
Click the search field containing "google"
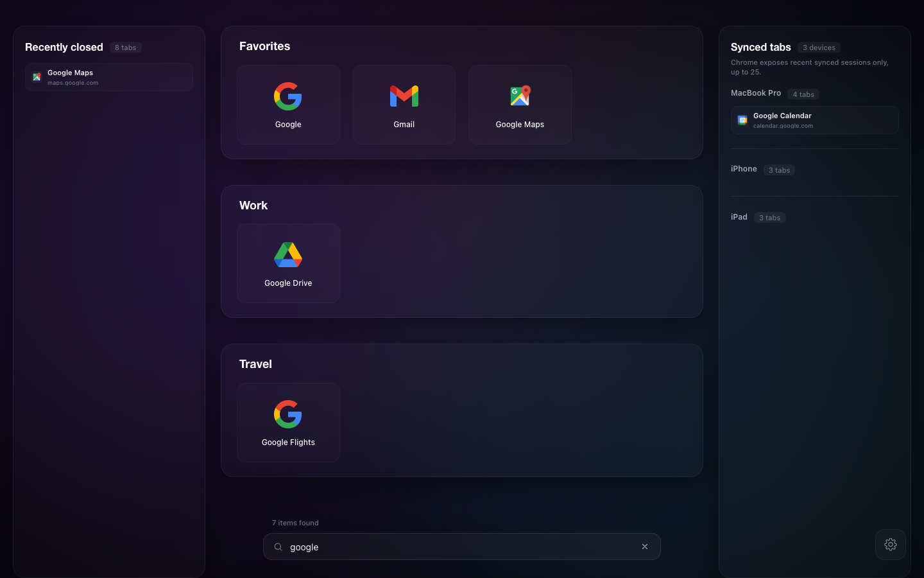pyautogui.click(x=462, y=547)
